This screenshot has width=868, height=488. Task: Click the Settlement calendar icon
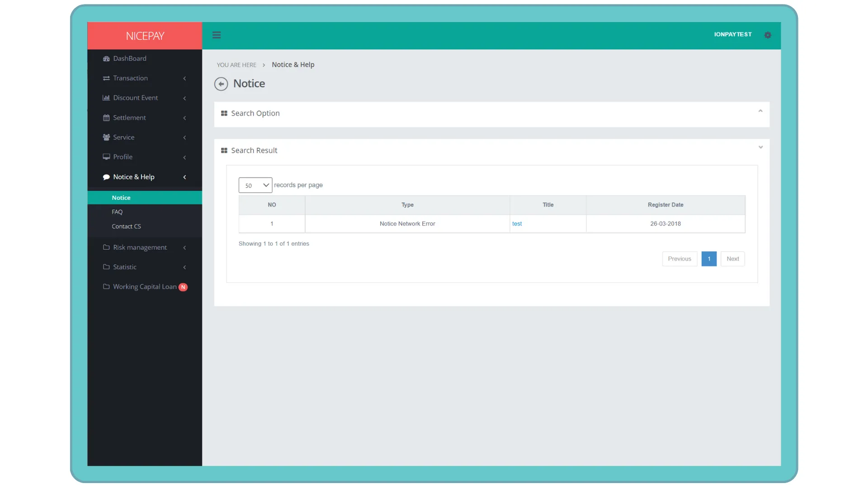(106, 118)
